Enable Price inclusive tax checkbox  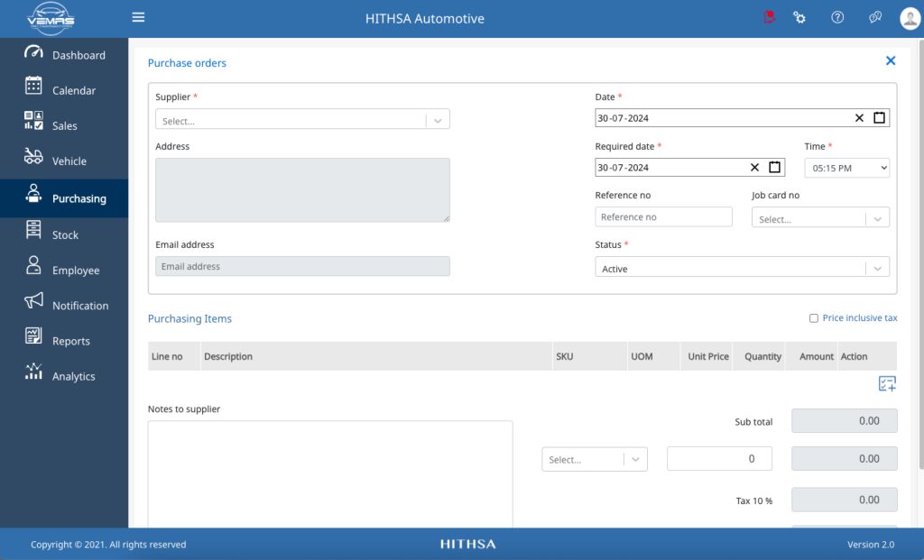click(x=814, y=318)
